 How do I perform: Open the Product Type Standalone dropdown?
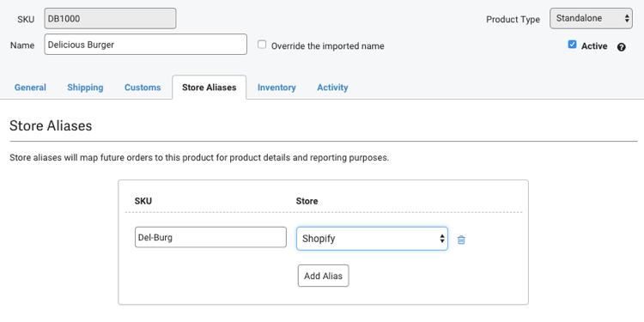[591, 19]
